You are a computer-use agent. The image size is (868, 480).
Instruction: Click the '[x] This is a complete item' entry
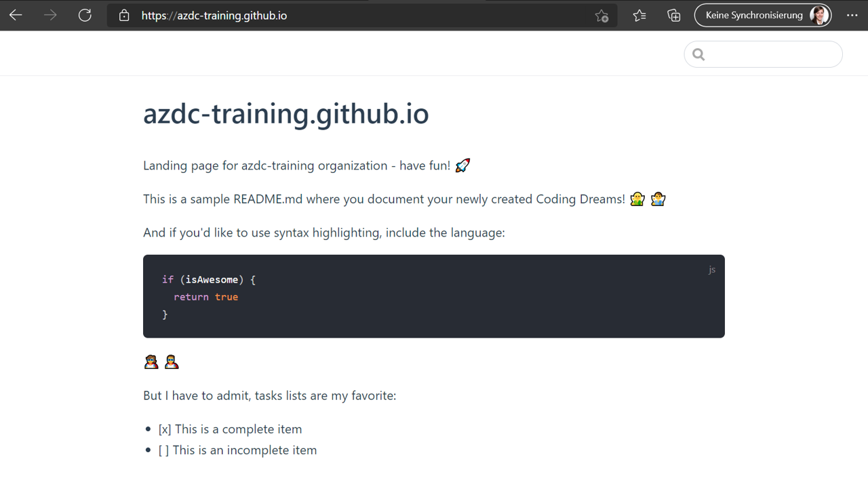[230, 429]
